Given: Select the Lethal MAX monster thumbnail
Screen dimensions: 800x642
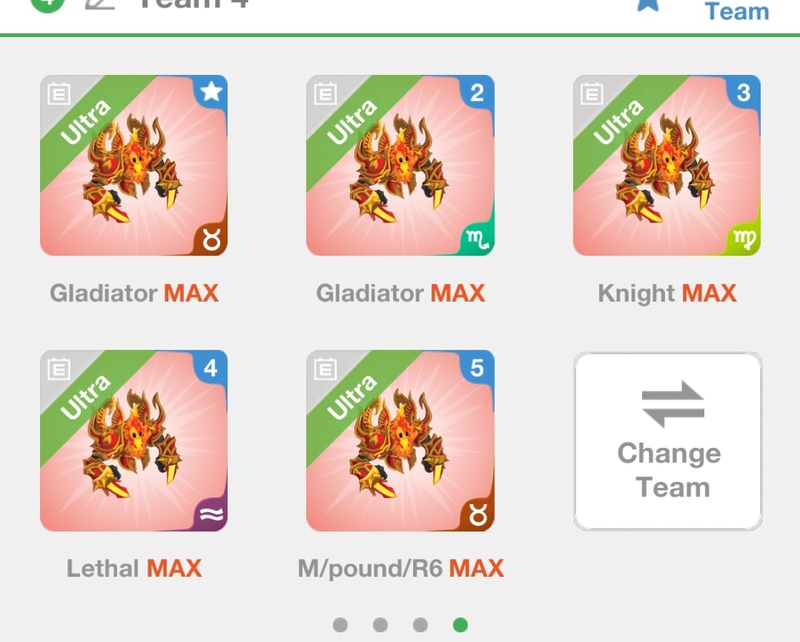Looking at the screenshot, I should click(x=134, y=441).
